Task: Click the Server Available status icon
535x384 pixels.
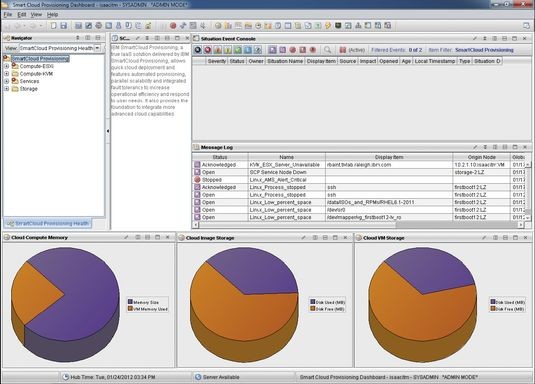Action: [198, 377]
